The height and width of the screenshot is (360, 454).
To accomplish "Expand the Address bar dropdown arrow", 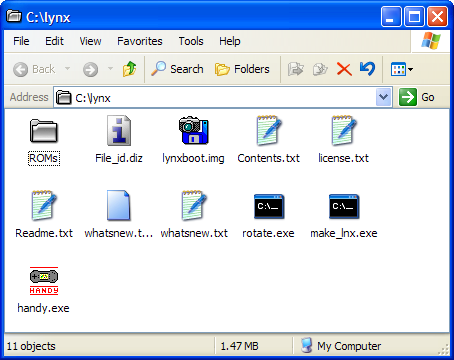I will point(383,97).
